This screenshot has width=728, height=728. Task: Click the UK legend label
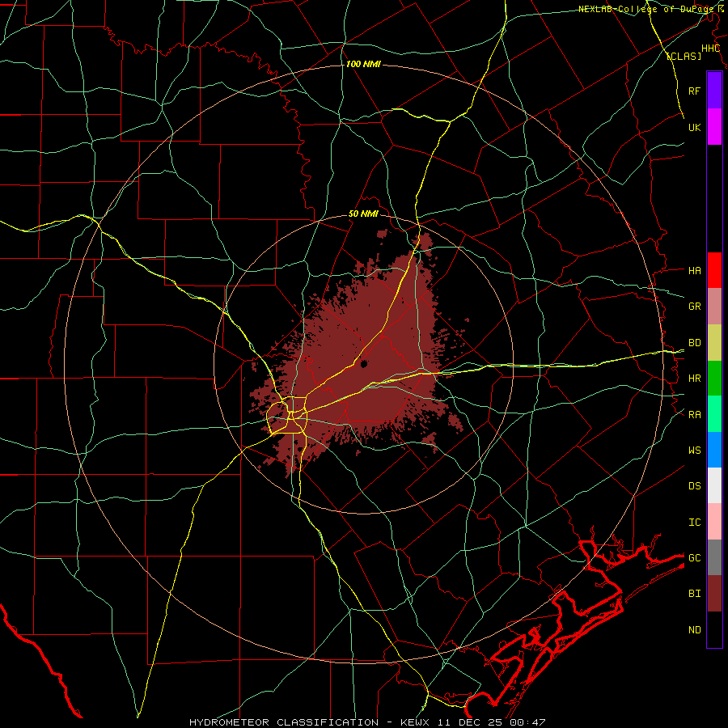point(694,127)
